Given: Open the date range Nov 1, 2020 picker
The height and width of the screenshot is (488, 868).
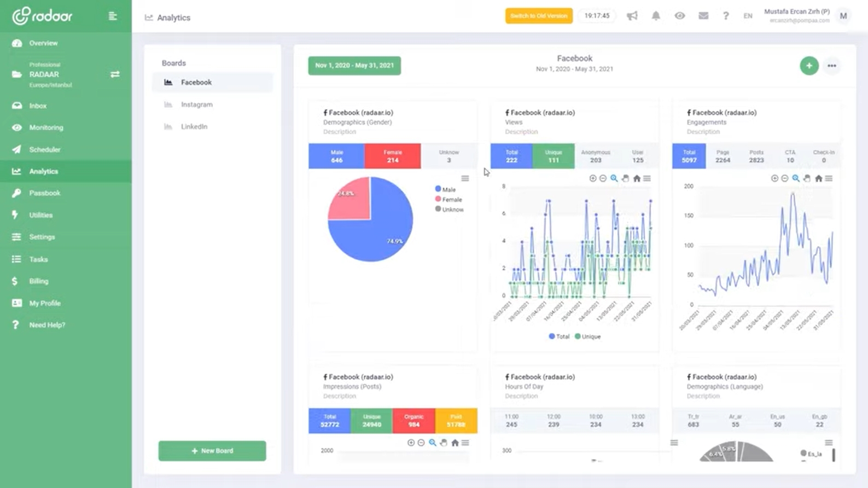Looking at the screenshot, I should point(354,66).
